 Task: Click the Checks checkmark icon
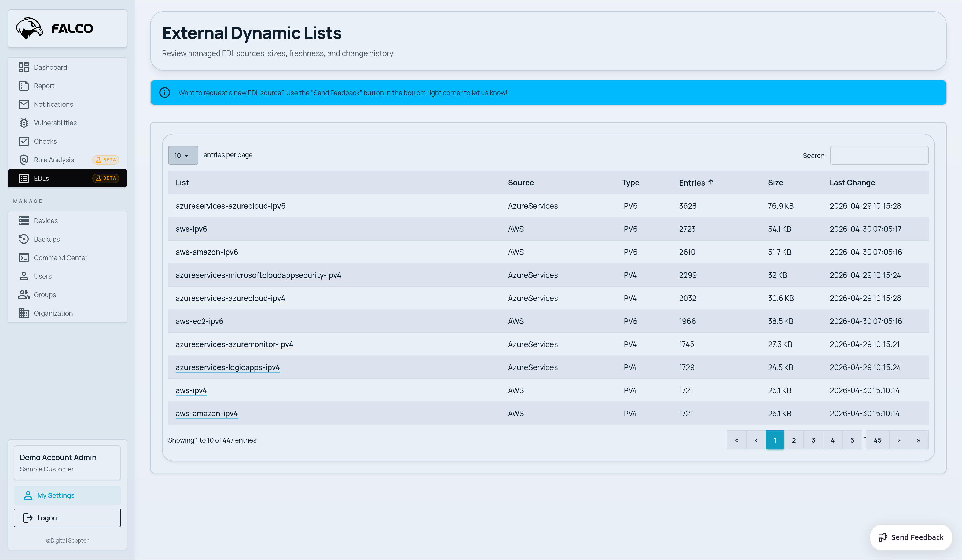point(24,141)
